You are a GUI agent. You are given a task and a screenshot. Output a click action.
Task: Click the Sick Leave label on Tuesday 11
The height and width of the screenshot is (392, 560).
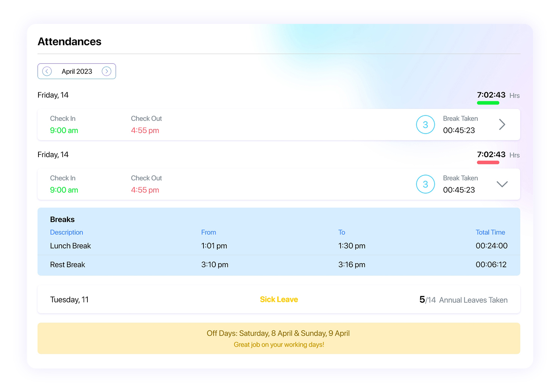(x=279, y=299)
